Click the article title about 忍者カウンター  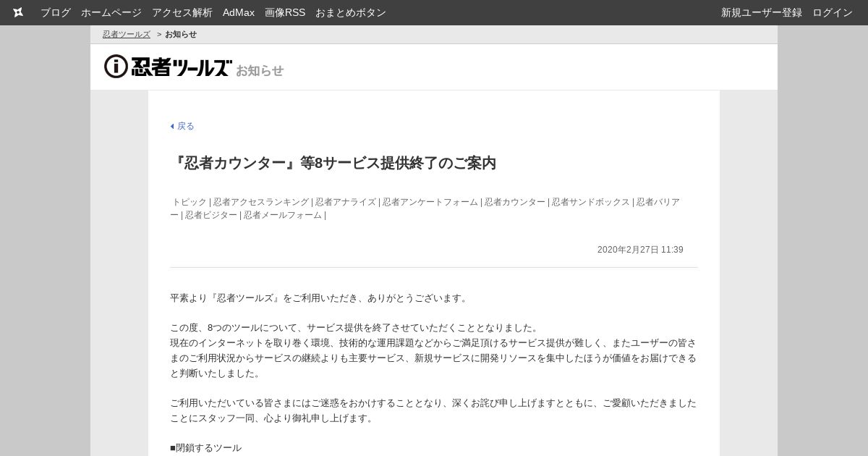point(333,163)
